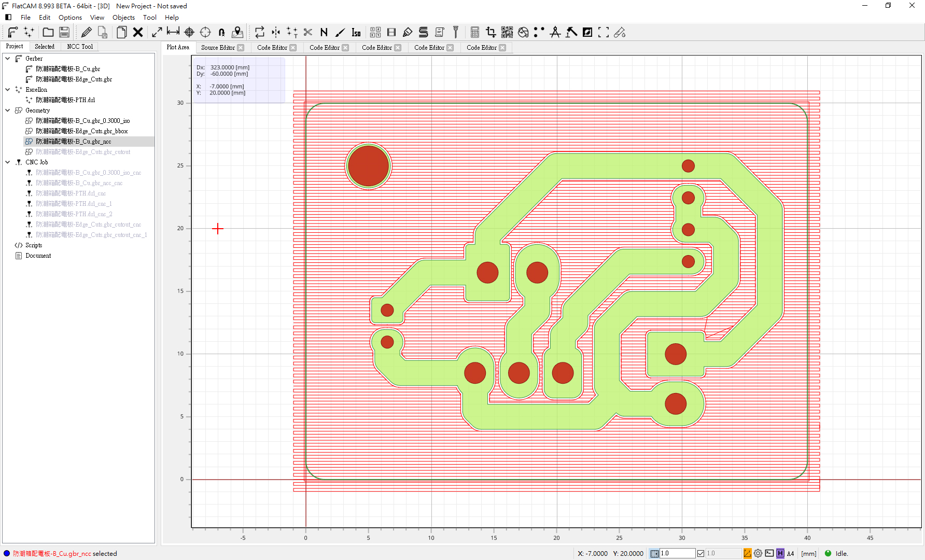Collapse the Geometry tree group
925x560 pixels.
(8, 110)
